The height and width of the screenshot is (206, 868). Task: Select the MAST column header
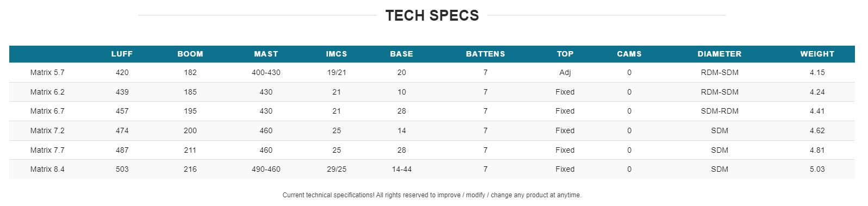point(266,54)
